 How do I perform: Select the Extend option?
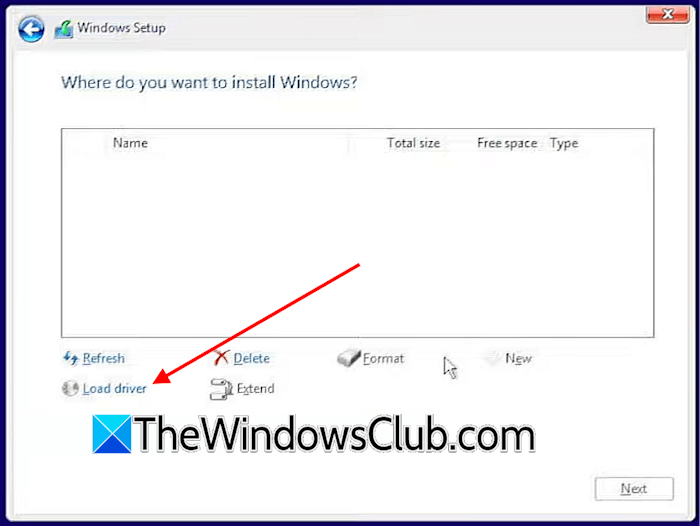coord(255,388)
